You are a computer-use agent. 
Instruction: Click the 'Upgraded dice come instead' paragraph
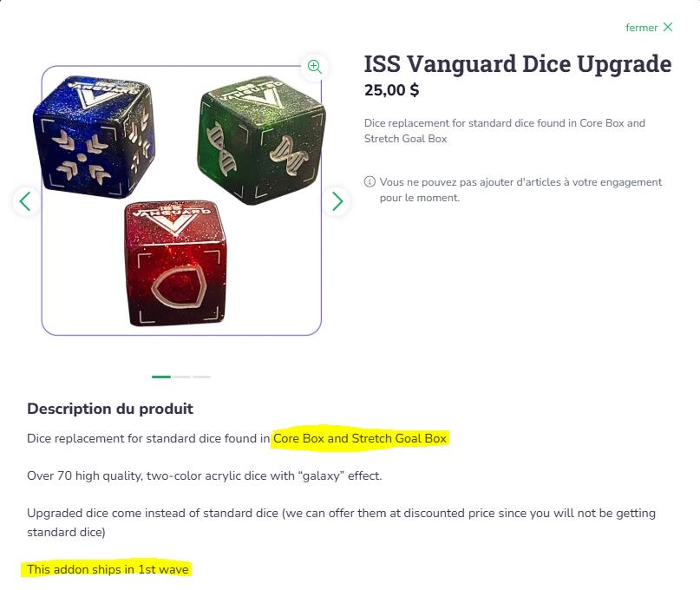[341, 522]
